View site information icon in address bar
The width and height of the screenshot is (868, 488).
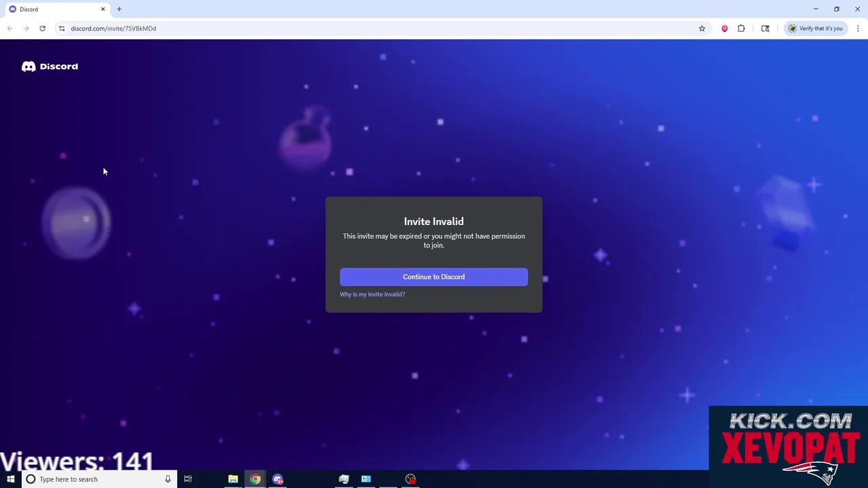(x=62, y=28)
